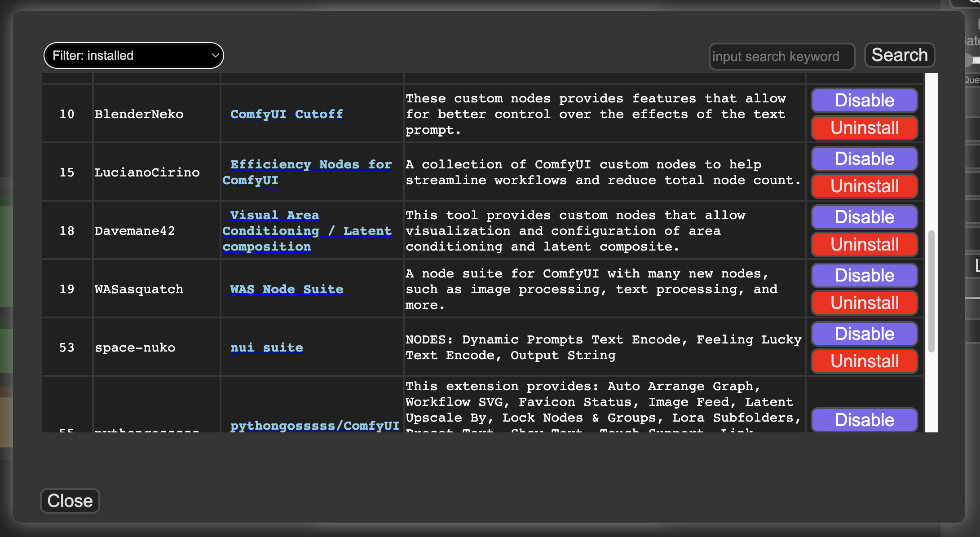Screen dimensions: 980x537
Task: Open the ComfyUI Cutoff link
Action: coord(287,114)
